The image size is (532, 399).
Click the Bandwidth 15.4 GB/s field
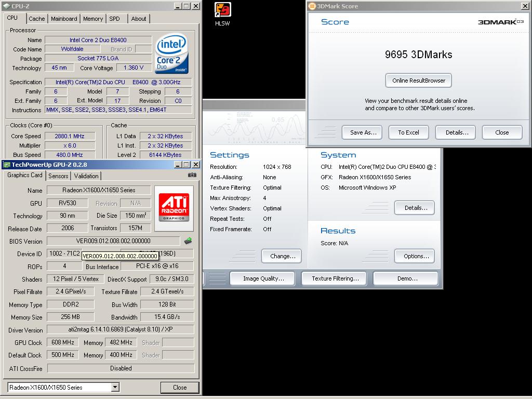click(167, 317)
